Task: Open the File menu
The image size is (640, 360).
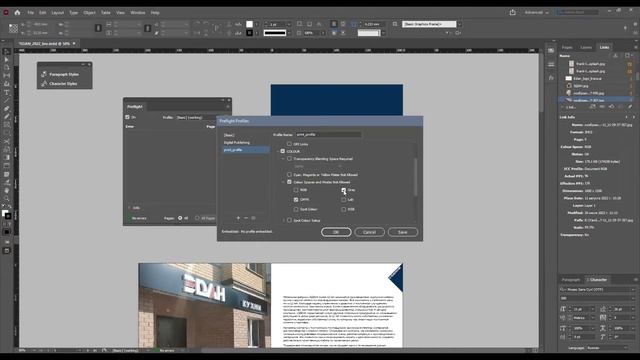Action: click(x=31, y=13)
